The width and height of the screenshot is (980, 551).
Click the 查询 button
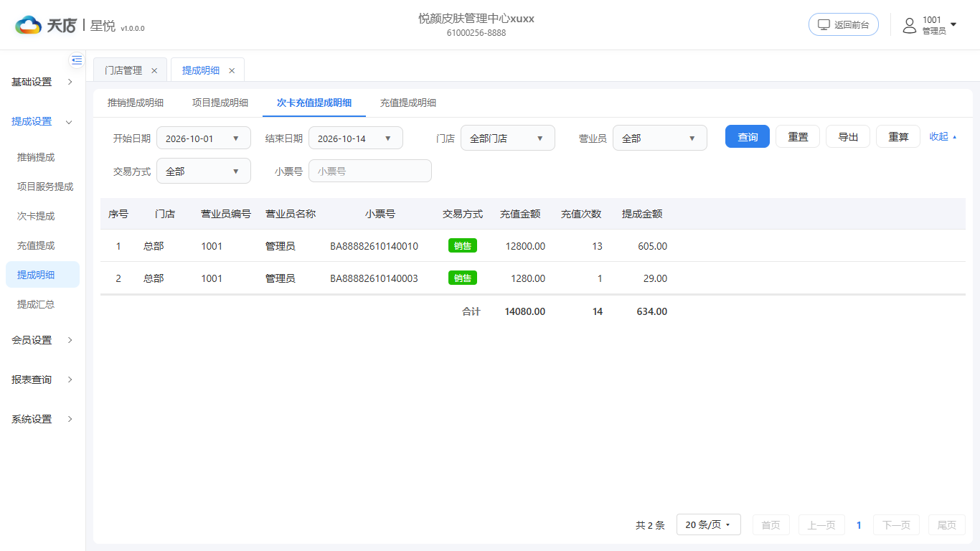point(748,136)
